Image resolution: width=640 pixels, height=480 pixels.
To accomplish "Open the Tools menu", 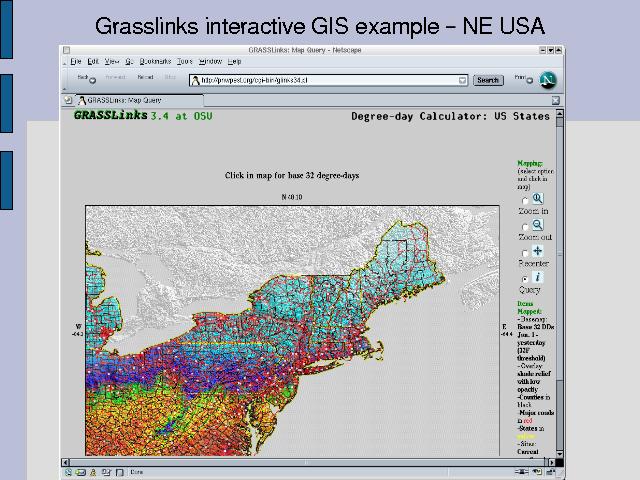I will tap(185, 61).
